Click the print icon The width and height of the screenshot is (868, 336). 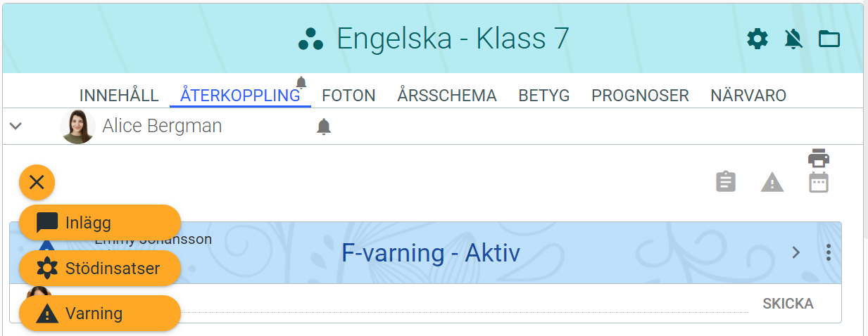819,157
